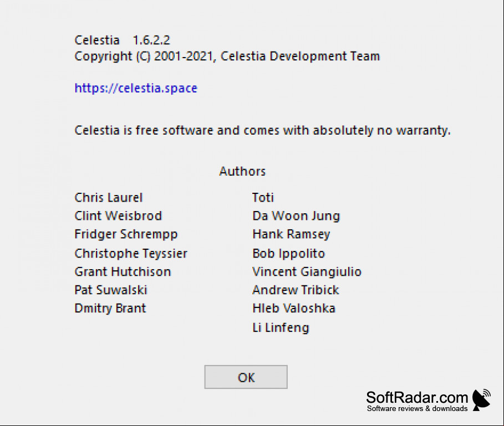Select author name Da Woon Jung
The width and height of the screenshot is (504, 426).
(x=296, y=217)
